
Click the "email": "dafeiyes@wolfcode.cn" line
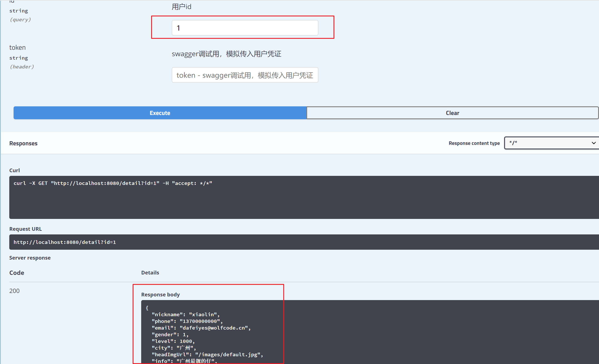click(201, 328)
